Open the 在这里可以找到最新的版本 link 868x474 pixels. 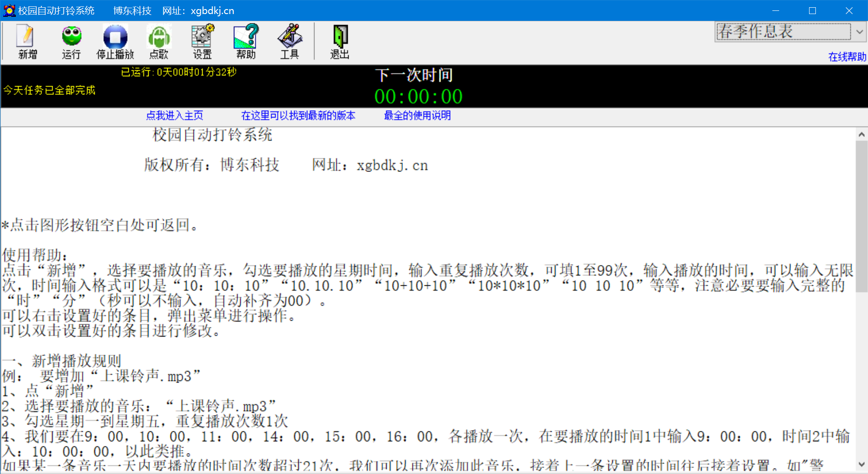(298, 116)
